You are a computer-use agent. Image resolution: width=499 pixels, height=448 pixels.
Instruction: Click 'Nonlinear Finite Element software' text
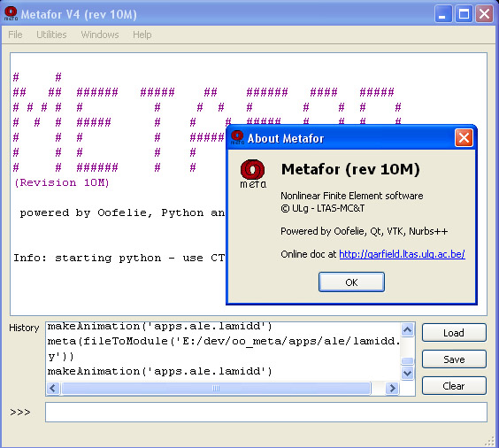(x=351, y=196)
